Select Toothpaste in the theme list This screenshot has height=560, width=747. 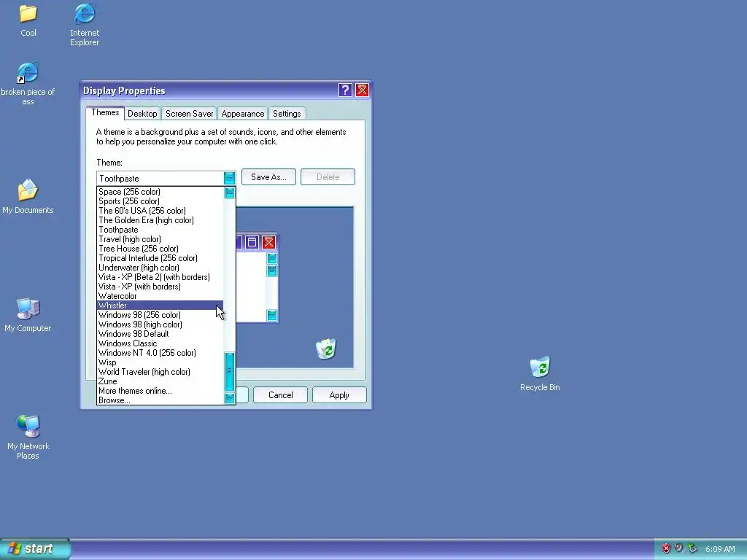(x=160, y=230)
